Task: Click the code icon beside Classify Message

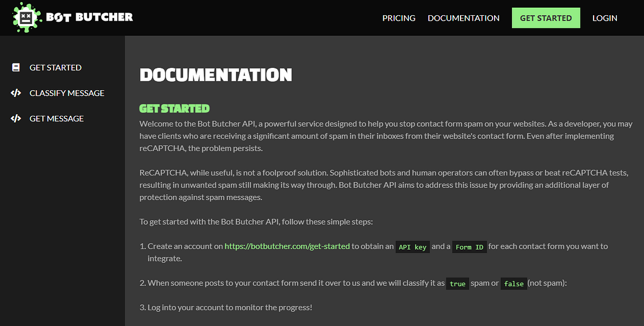Action: click(x=16, y=93)
